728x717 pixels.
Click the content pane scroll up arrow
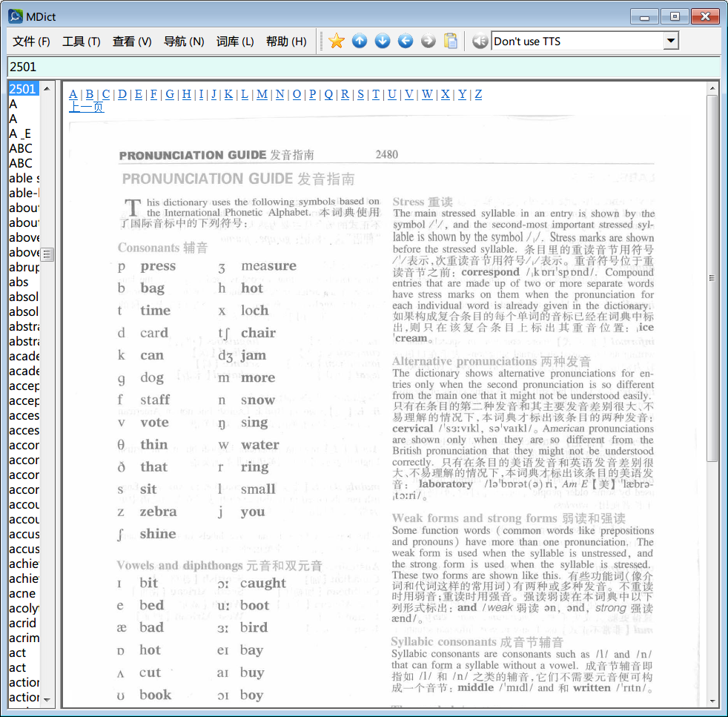[712, 88]
